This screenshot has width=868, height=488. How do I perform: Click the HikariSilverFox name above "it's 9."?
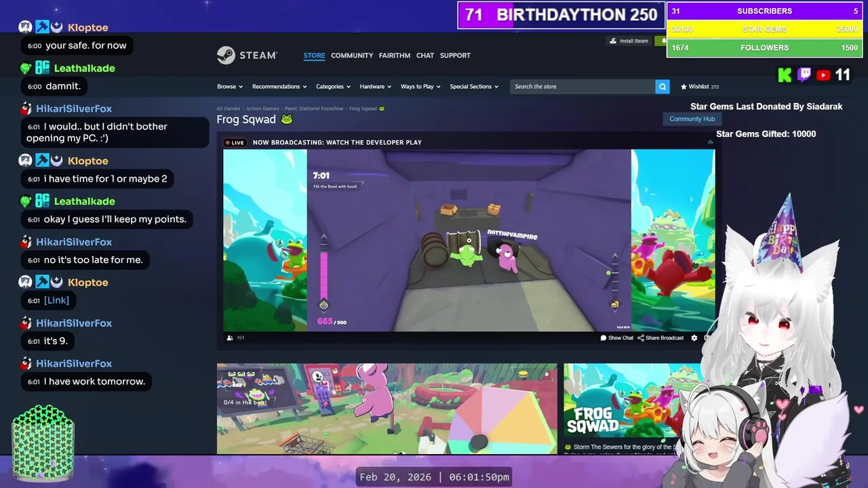(74, 323)
